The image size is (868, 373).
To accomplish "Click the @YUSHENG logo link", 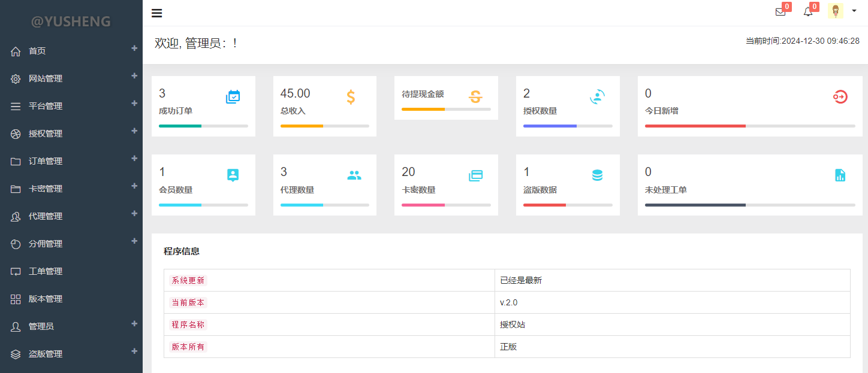I will click(x=71, y=22).
